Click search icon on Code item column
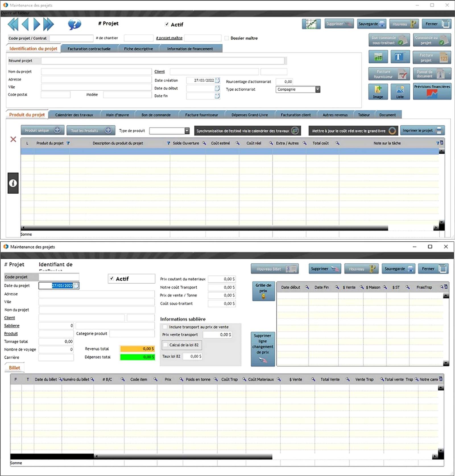Viewport: 455px width, 476px height. coord(155,379)
